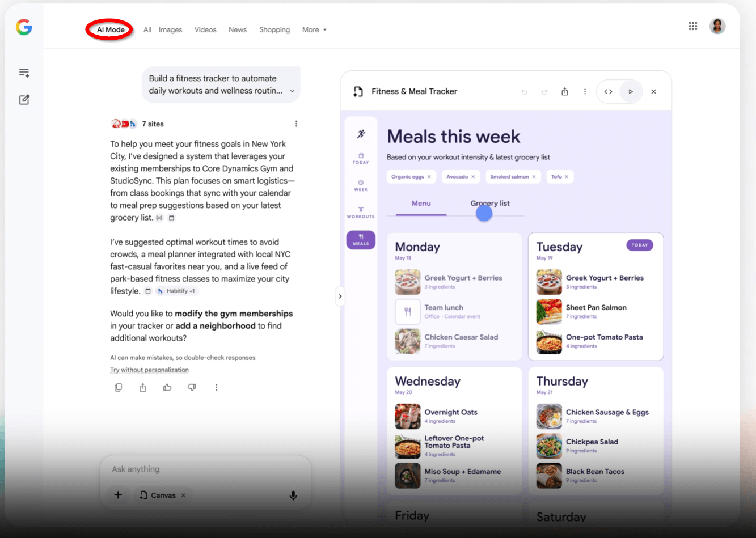Open Black Bean Tacos meal
756x538 pixels.
595,475
